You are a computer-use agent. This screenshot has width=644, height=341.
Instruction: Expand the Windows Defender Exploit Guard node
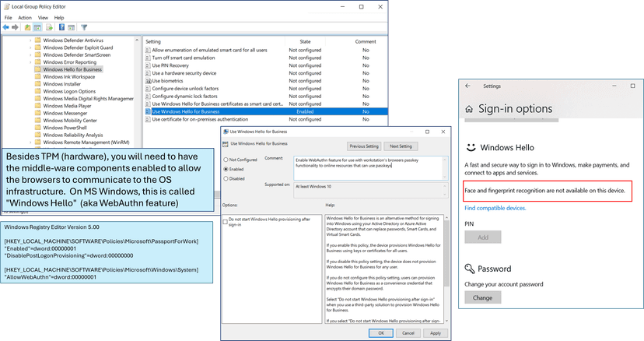pos(31,47)
